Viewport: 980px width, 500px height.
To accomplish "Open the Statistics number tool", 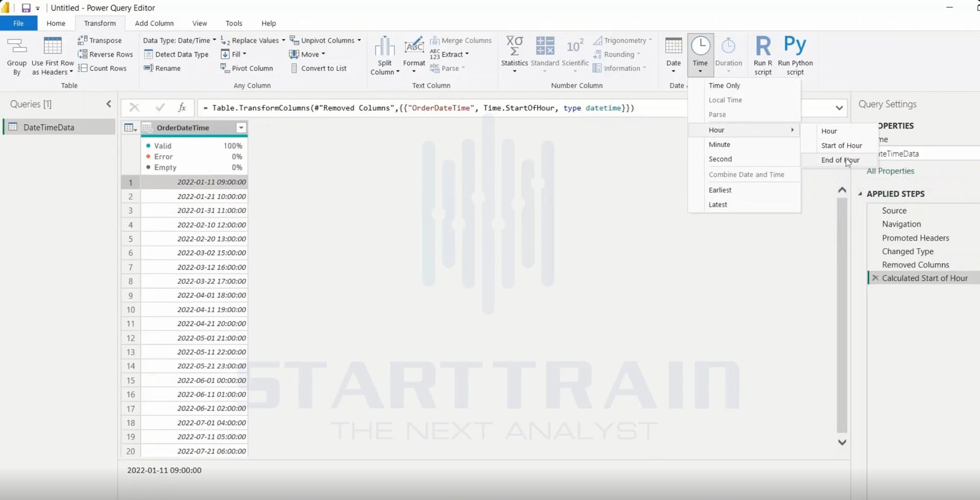I will [514, 55].
